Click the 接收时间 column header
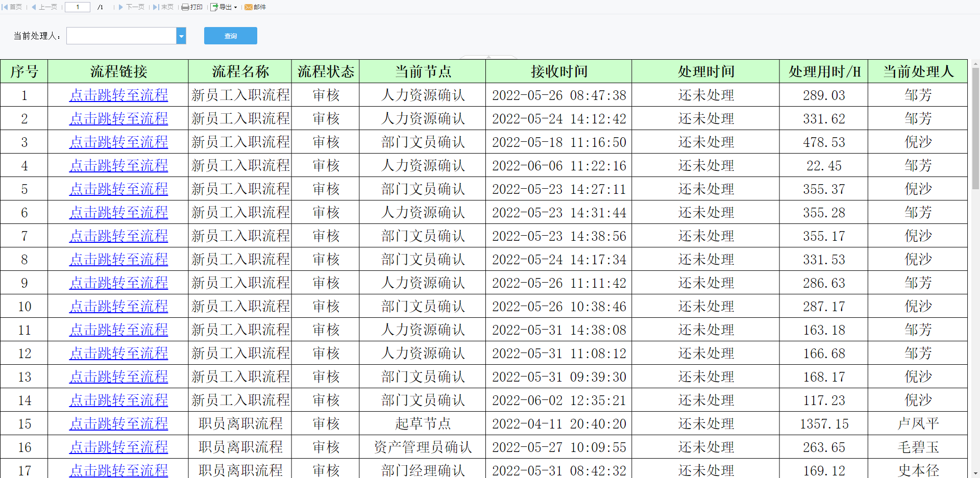This screenshot has height=478, width=980. point(559,71)
